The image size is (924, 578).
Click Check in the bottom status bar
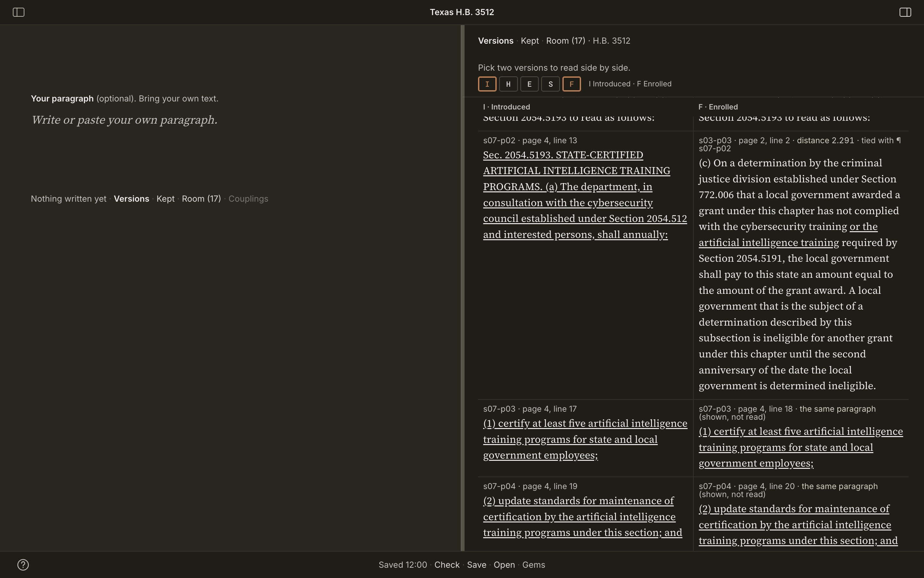[447, 565]
